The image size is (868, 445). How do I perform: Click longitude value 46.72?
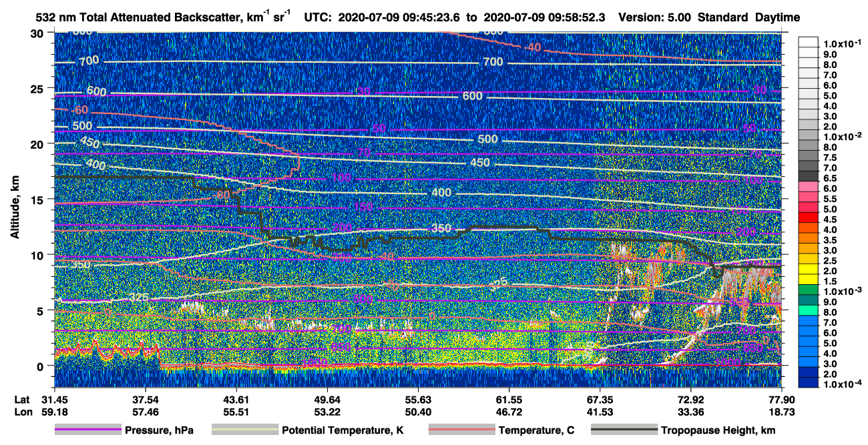509,412
